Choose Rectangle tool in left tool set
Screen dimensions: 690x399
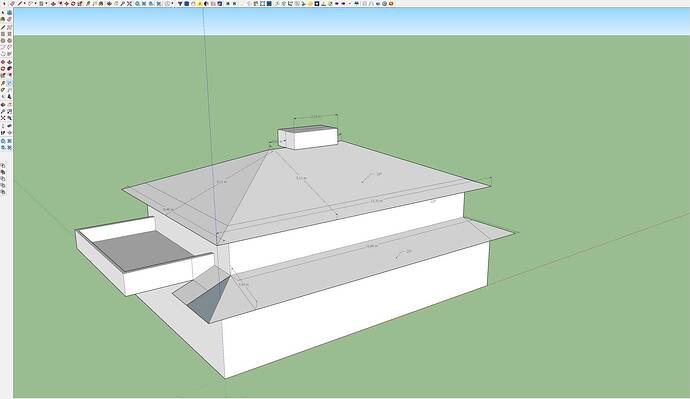point(3,34)
